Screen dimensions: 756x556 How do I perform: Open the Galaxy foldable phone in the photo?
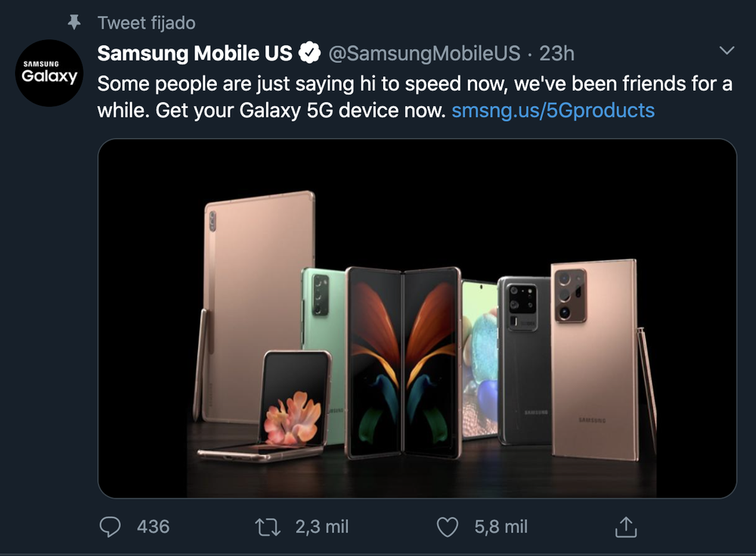403,362
